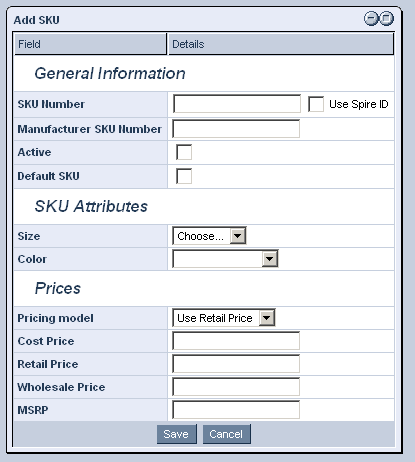The width and height of the screenshot is (415, 462).
Task: Click the Manufacturer SKU Number field
Action: pos(236,129)
